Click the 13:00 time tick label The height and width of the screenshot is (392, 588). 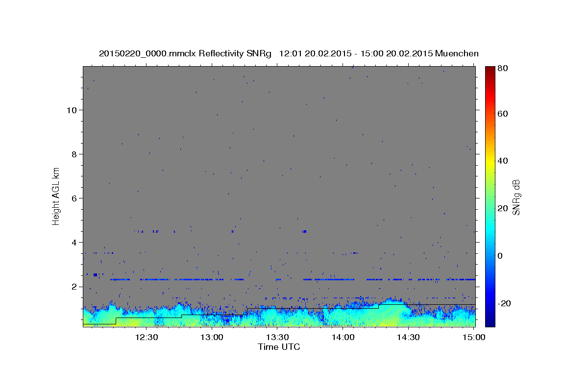click(x=212, y=337)
